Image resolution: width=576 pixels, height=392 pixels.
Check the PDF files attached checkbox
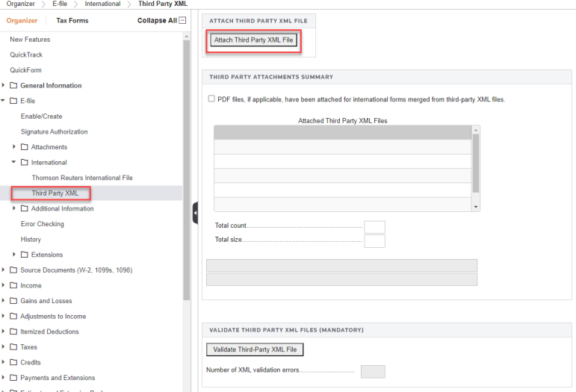click(211, 99)
